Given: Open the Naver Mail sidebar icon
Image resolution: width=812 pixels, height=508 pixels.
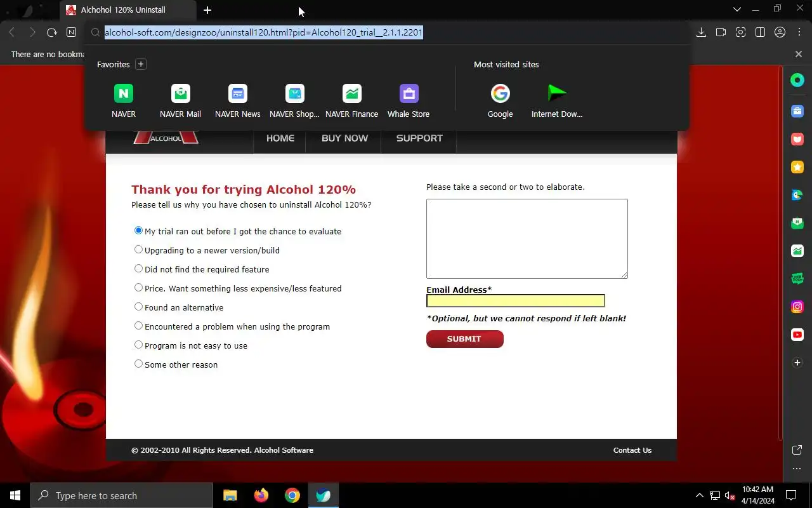Looking at the screenshot, I should (x=797, y=223).
